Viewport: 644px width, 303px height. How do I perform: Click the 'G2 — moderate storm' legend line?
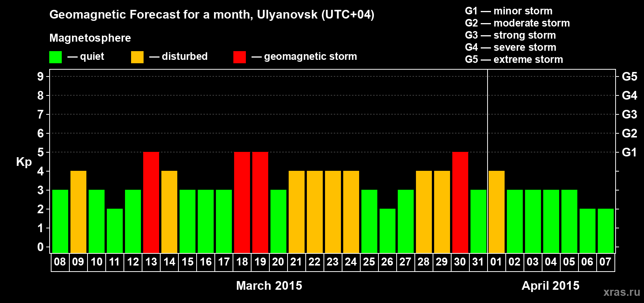point(517,23)
